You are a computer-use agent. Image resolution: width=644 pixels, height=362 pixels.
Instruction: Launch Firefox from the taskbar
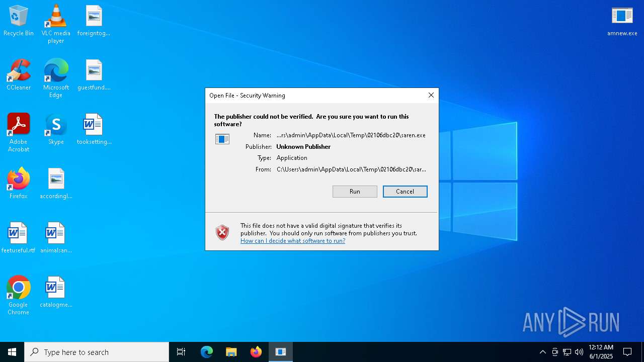pyautogui.click(x=256, y=352)
